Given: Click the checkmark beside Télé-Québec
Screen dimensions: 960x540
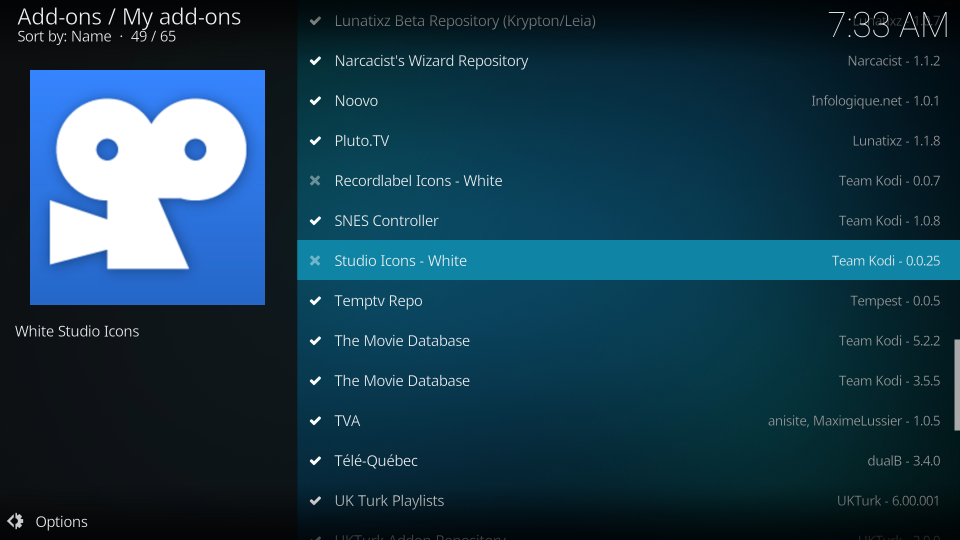Looking at the screenshot, I should pos(315,461).
